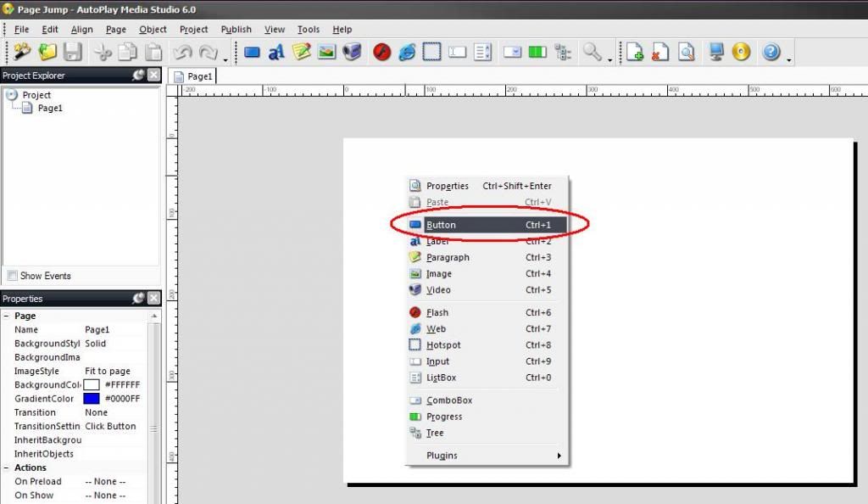Click the blue GradientColor swatch
This screenshot has height=504, width=868.
tap(92, 399)
